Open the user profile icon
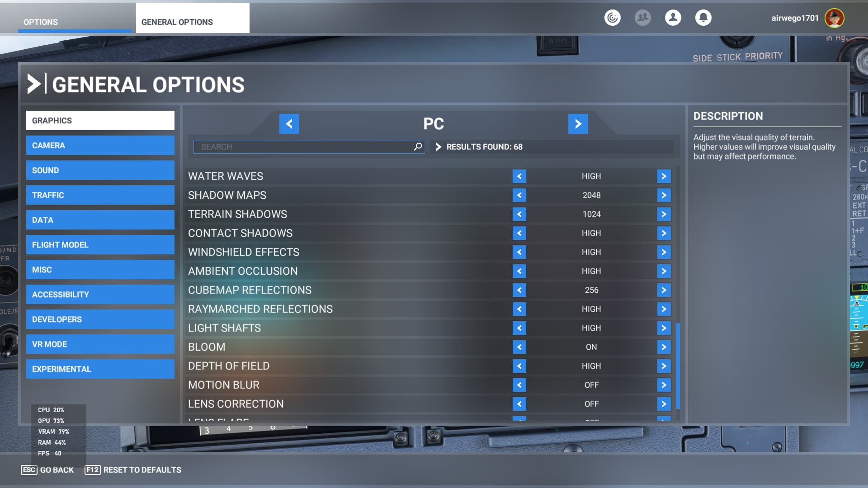This screenshot has height=488, width=868. 673,18
